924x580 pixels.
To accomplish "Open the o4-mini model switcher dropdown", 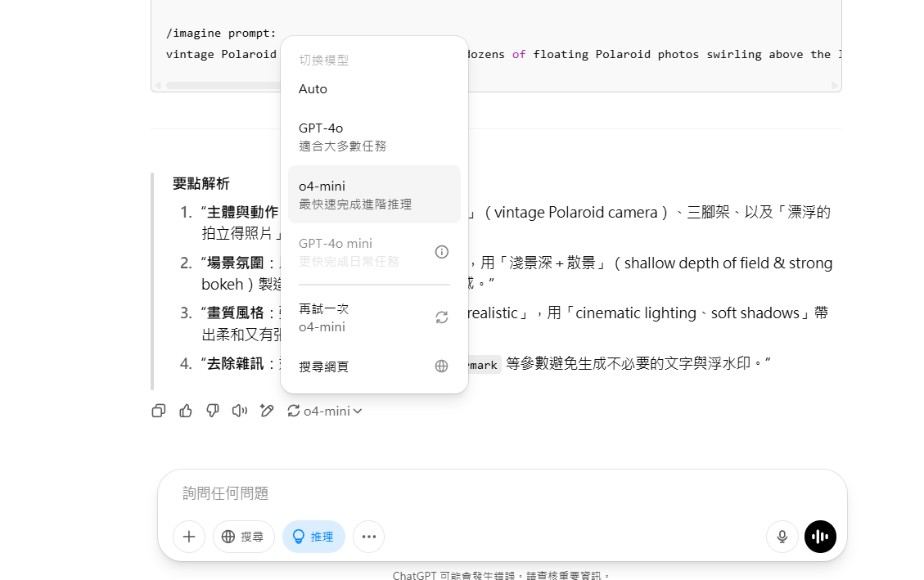I will (325, 411).
